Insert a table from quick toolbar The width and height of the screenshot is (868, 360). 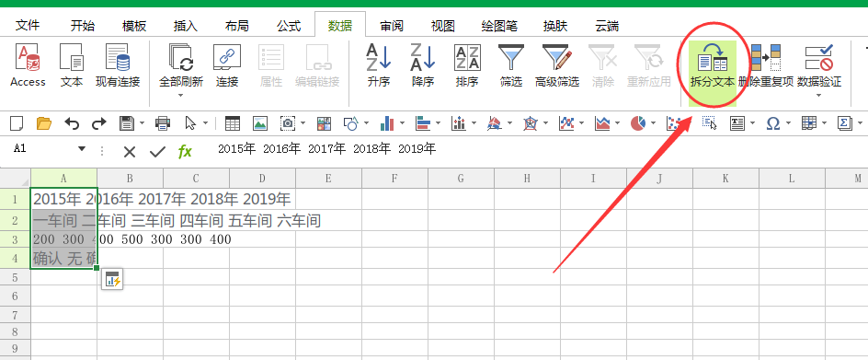[233, 122]
